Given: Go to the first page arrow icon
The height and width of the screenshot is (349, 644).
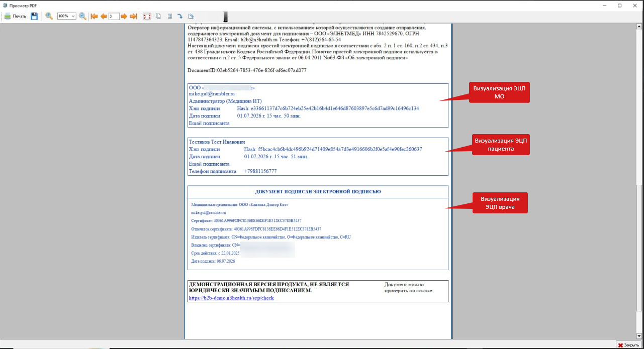Looking at the screenshot, I should tap(94, 16).
